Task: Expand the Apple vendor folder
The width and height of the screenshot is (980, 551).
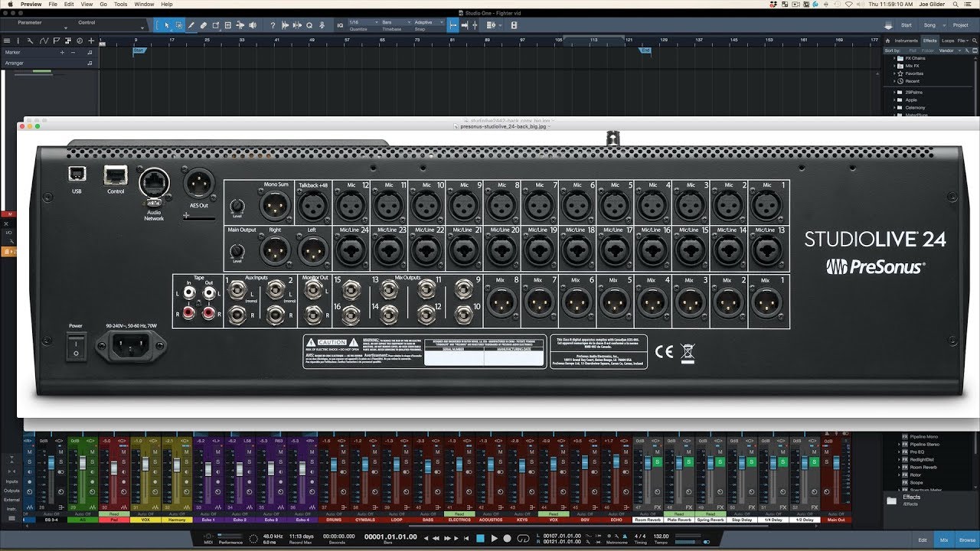Action: 894,99
